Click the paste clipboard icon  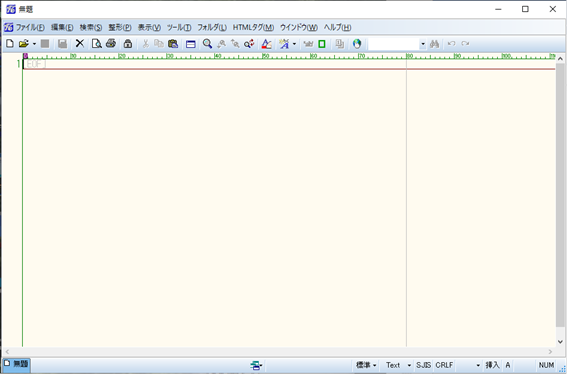pyautogui.click(x=173, y=44)
